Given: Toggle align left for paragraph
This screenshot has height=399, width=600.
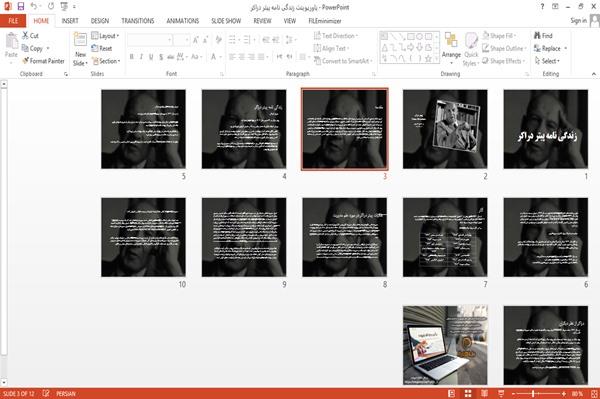Looking at the screenshot, I should pyautogui.click(x=232, y=57).
